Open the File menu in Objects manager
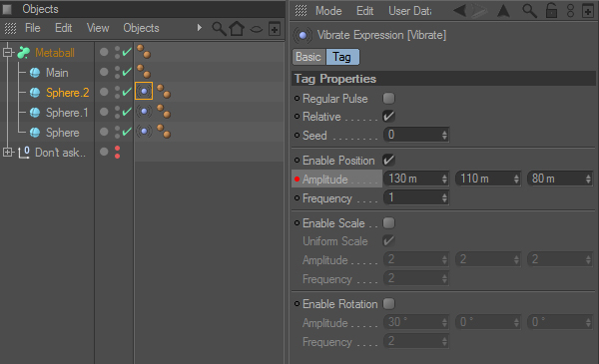 click(x=33, y=28)
